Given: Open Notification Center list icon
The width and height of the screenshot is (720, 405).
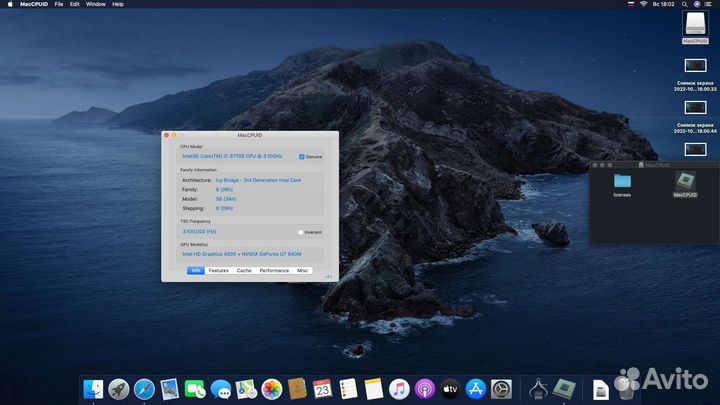Looking at the screenshot, I should click(709, 4).
